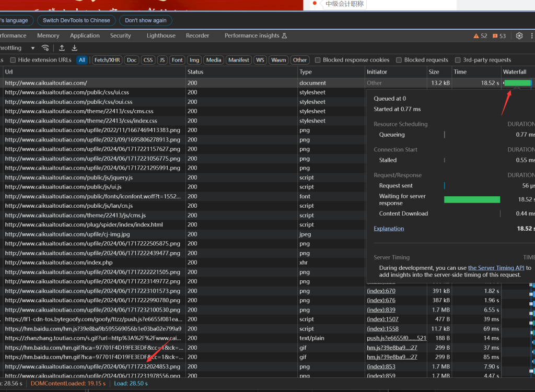
Task: Click the issues icon showing 53
Action: pos(495,36)
